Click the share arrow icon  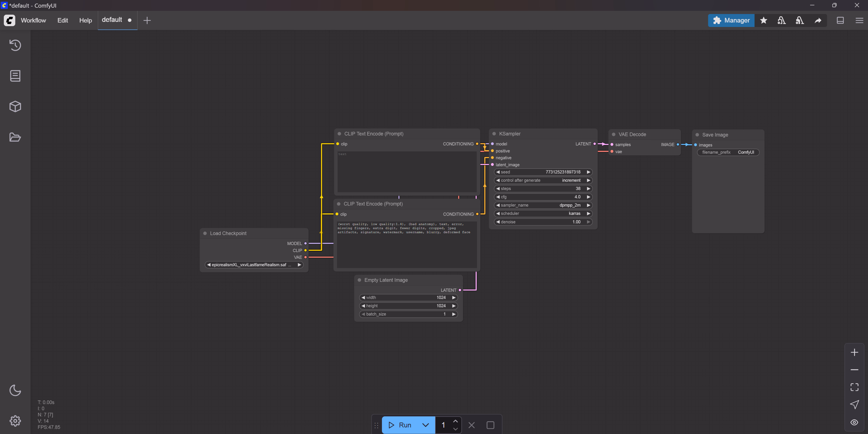coord(818,20)
